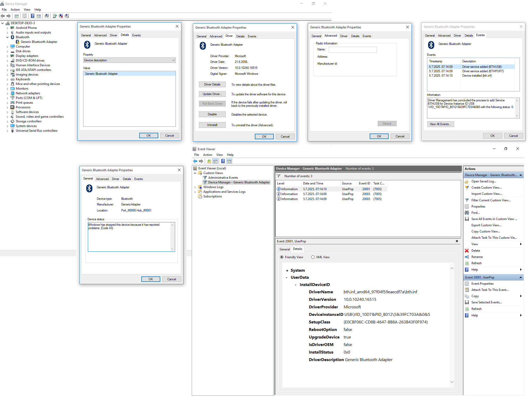
Task: Open Details tab in Event 20001 pane
Action: (297, 249)
